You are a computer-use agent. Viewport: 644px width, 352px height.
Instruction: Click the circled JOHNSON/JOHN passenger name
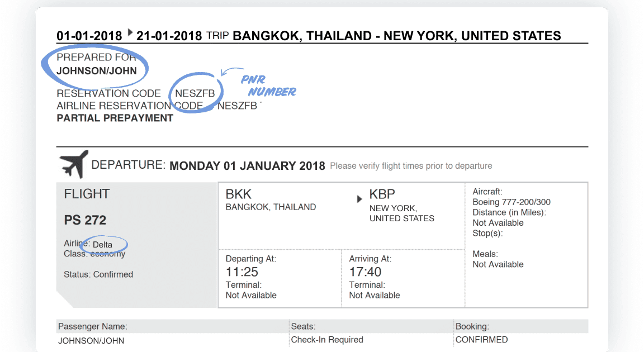click(97, 71)
